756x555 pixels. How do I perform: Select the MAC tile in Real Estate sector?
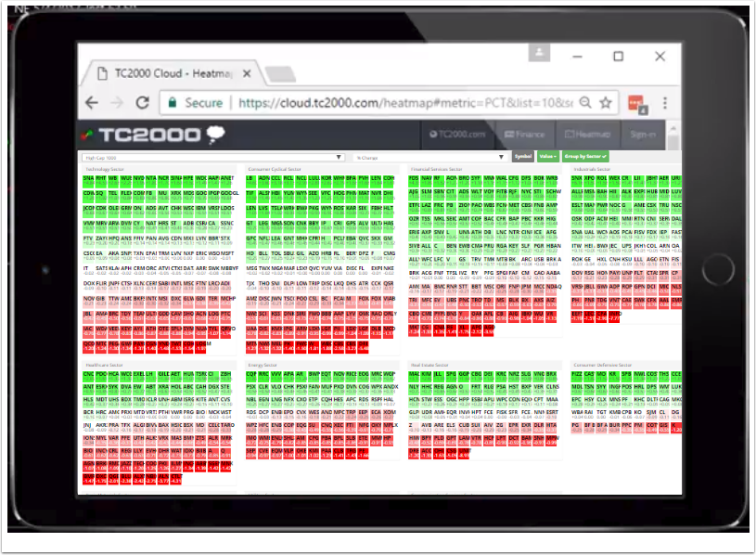coord(414,376)
